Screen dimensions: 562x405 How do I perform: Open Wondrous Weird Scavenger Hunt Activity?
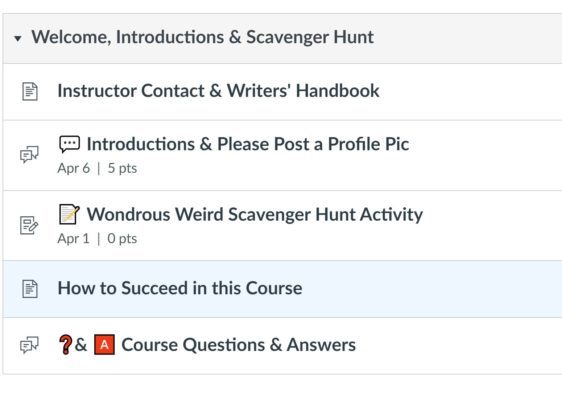coord(255,214)
